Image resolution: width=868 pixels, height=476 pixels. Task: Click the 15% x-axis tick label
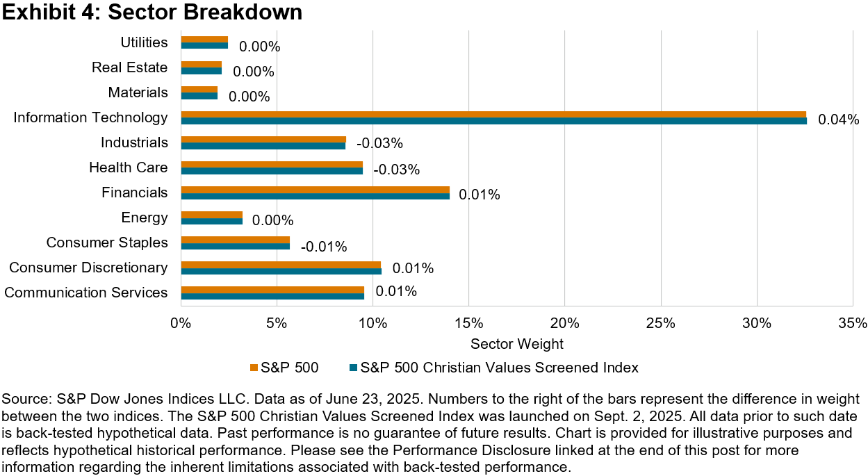pos(468,323)
